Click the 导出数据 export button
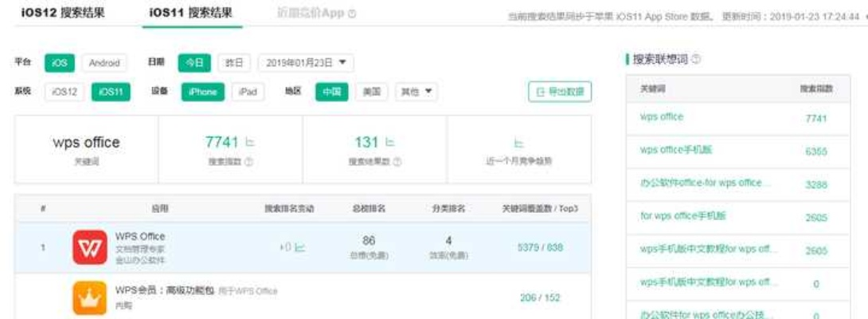Image resolution: width=868 pixels, height=319 pixels. tap(560, 93)
